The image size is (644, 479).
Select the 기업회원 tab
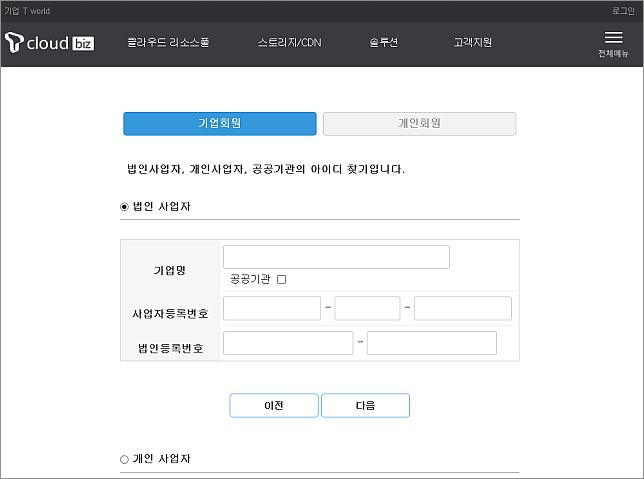(220, 123)
